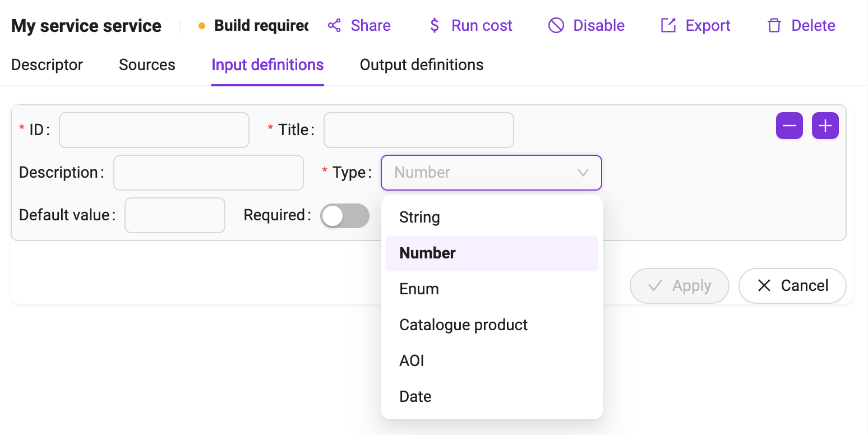Viewport: 868px width, 435px height.
Task: Open the Sources tab
Action: click(x=147, y=65)
